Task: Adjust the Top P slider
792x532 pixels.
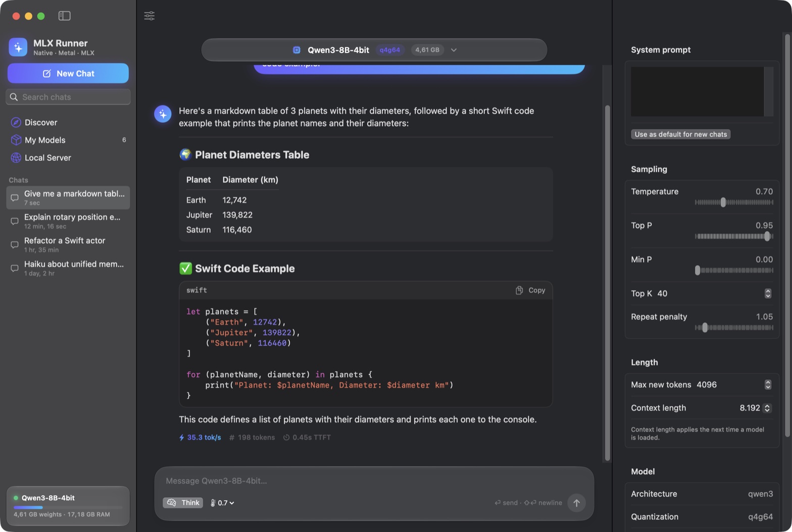Action: [x=734, y=236]
